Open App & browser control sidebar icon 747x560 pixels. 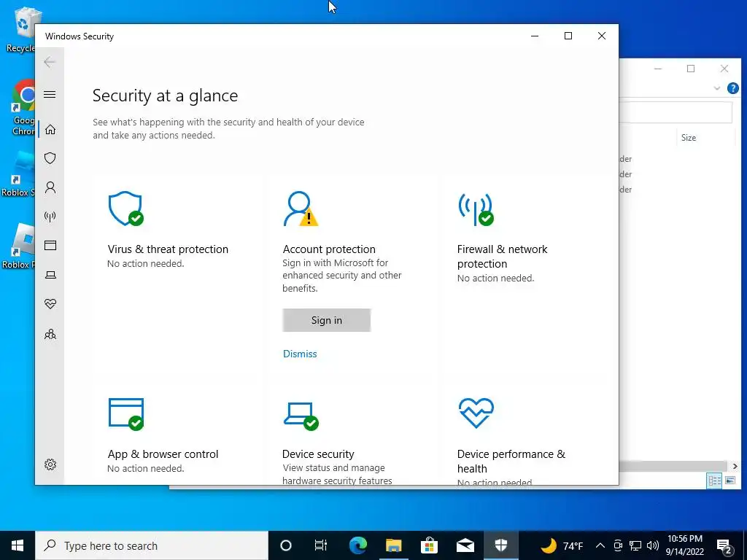(50, 245)
